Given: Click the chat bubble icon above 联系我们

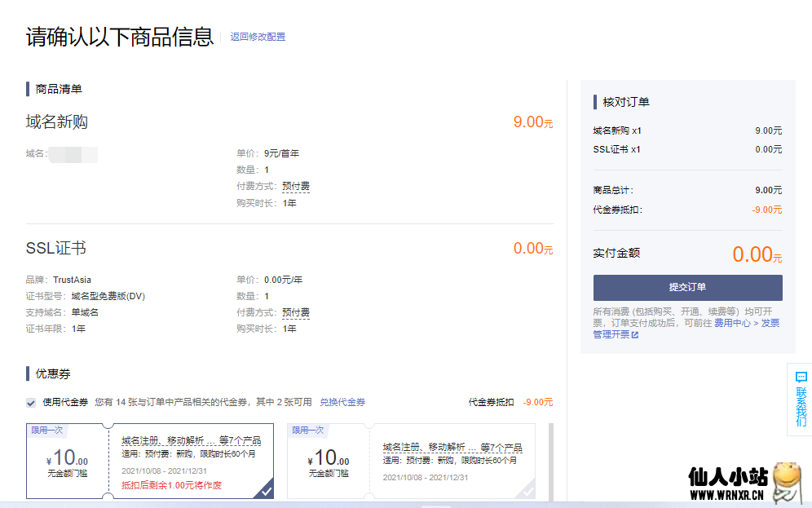Looking at the screenshot, I should (x=801, y=378).
